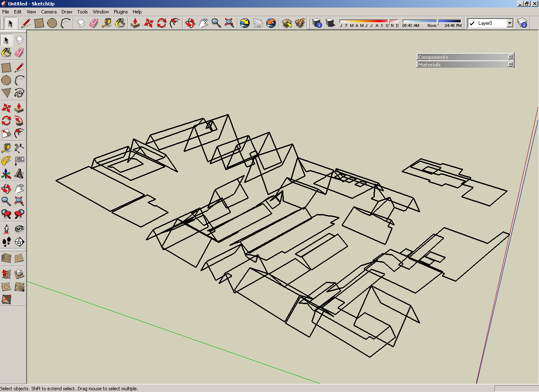
Task: Select the 3D Text tool
Action: [19, 174]
